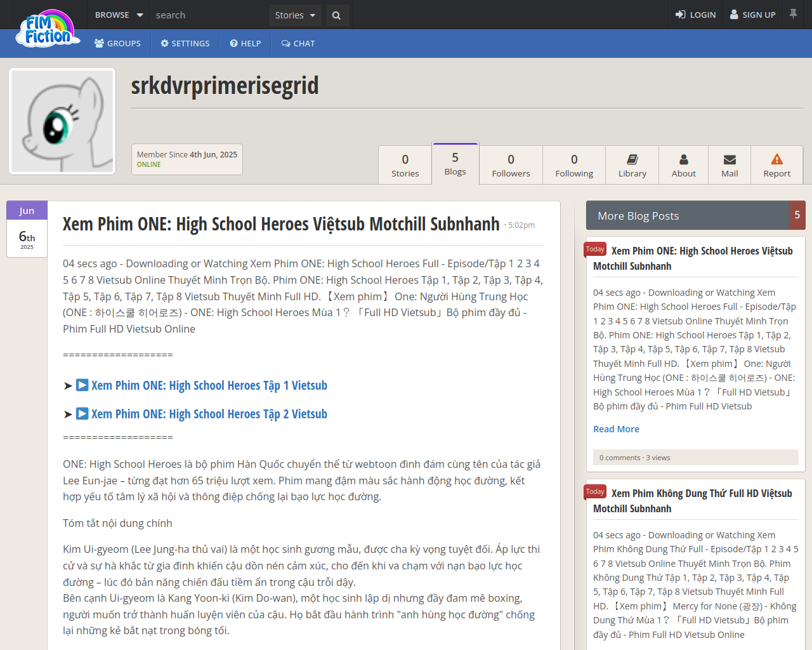Image resolution: width=812 pixels, height=650 pixels.
Task: Open the Followers tab
Action: tap(511, 165)
